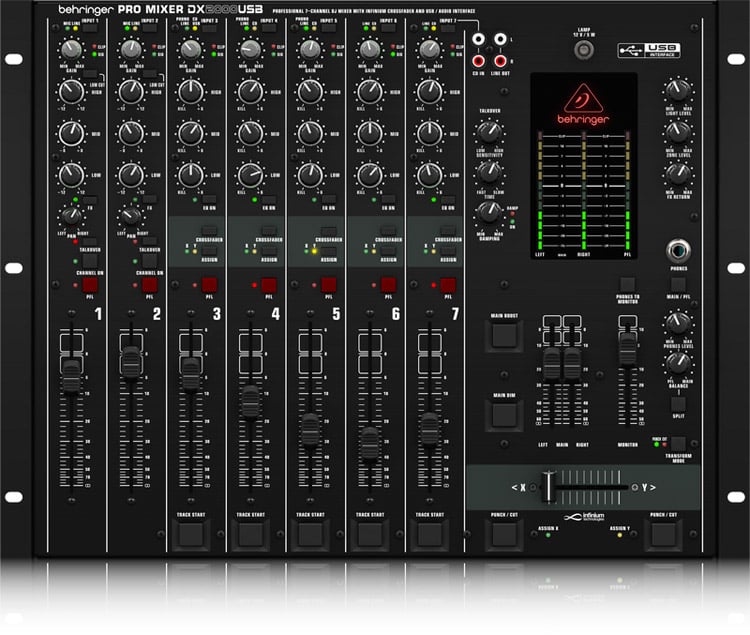Click channel 4 gain knob
This screenshot has height=635, width=750.
[x=250, y=49]
